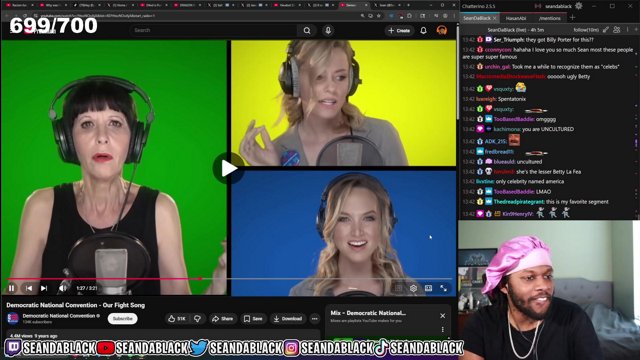Open YouTube notifications bell
This screenshot has height=360, width=640.
[x=423, y=30]
